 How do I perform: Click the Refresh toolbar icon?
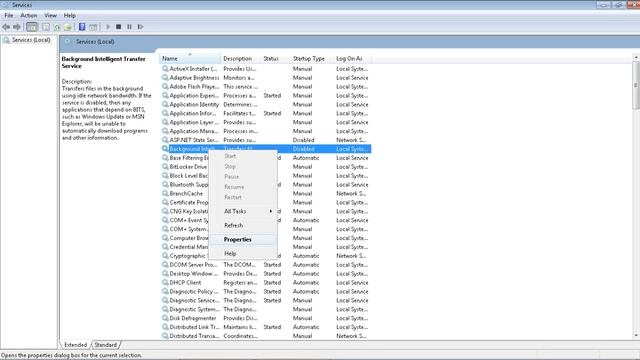pos(57,27)
